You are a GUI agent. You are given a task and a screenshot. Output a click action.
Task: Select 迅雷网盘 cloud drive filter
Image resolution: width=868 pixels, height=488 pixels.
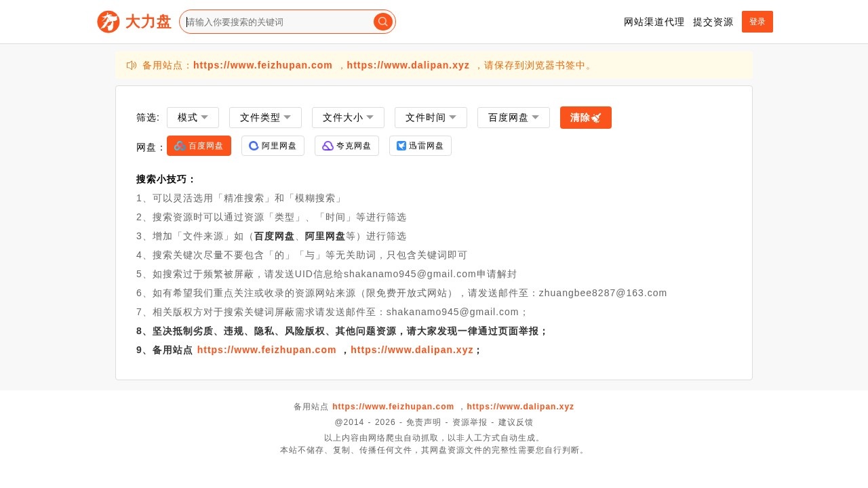pyautogui.click(x=420, y=146)
